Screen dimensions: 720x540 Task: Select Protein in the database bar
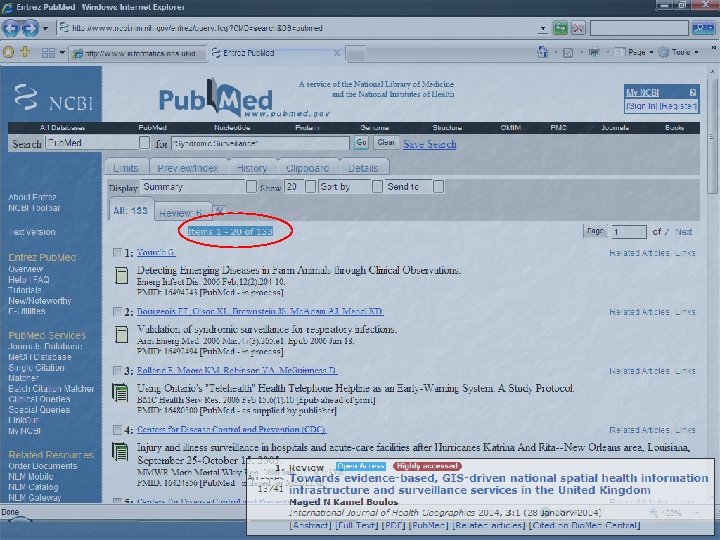point(307,128)
